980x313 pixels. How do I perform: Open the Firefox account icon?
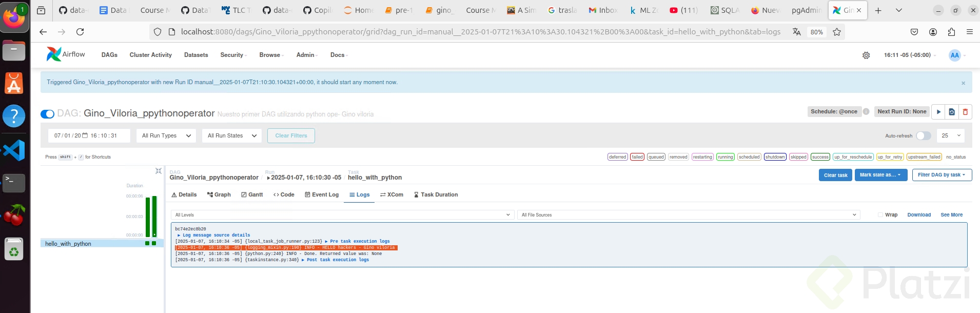(933, 32)
